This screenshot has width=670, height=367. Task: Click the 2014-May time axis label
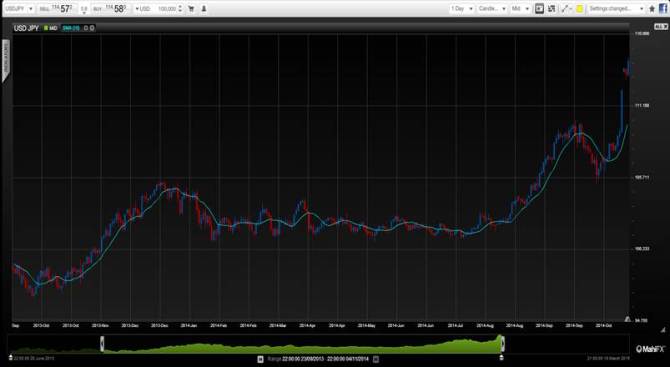[366, 326]
